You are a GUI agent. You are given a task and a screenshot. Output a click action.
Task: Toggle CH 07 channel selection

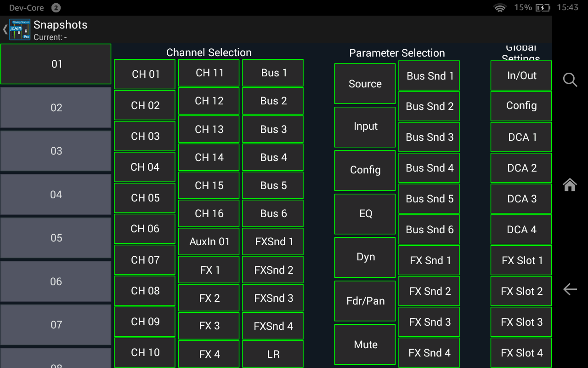point(145,260)
